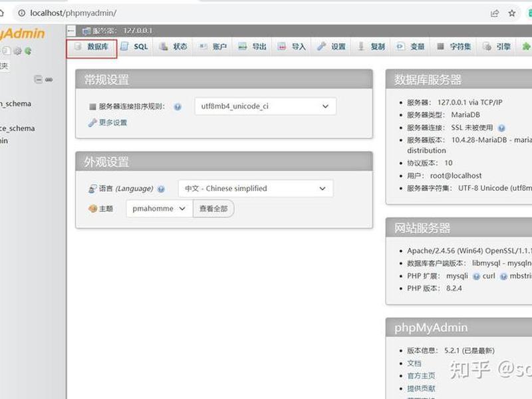The width and height of the screenshot is (532, 399).
Task: Click the server 127.0.0.1 breadcrumb
Action: pyautogui.click(x=118, y=31)
